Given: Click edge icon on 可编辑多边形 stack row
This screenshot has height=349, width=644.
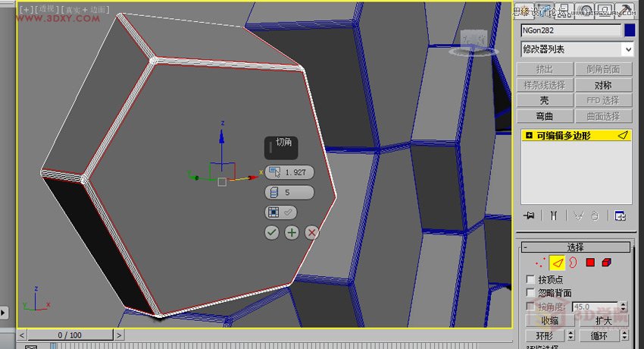Looking at the screenshot, I should [x=623, y=135].
